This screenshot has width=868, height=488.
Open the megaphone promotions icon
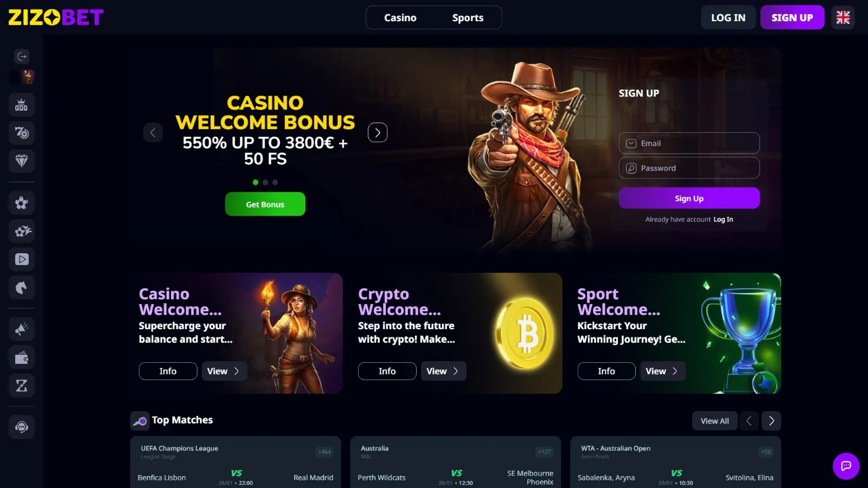pos(22,329)
